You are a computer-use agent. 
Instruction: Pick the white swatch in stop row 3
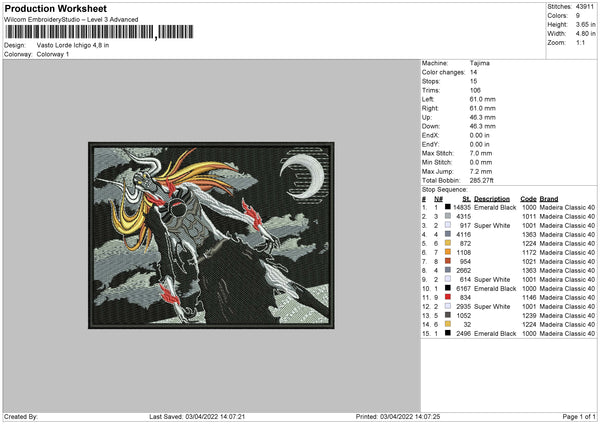click(448, 225)
